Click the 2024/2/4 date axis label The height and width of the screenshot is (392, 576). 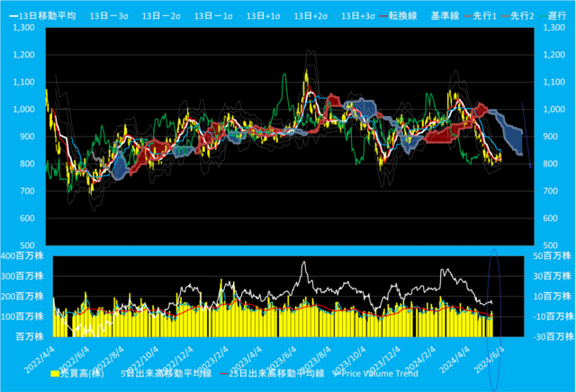[x=420, y=360]
